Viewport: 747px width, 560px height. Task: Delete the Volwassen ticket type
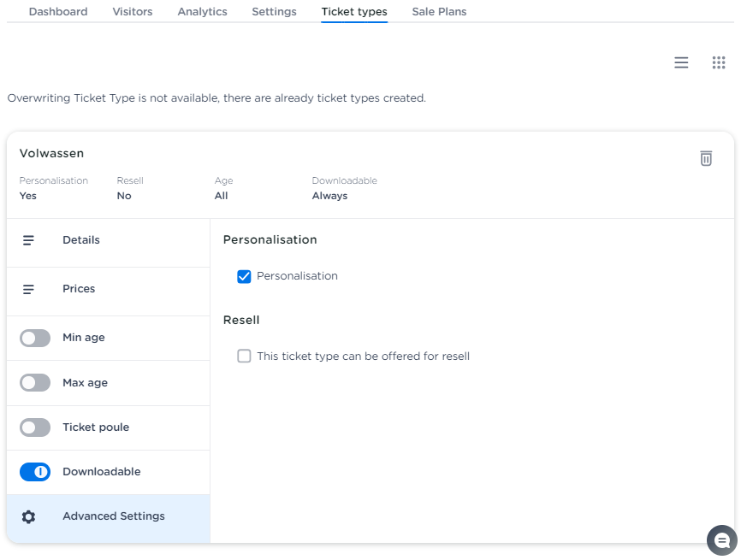(x=706, y=158)
